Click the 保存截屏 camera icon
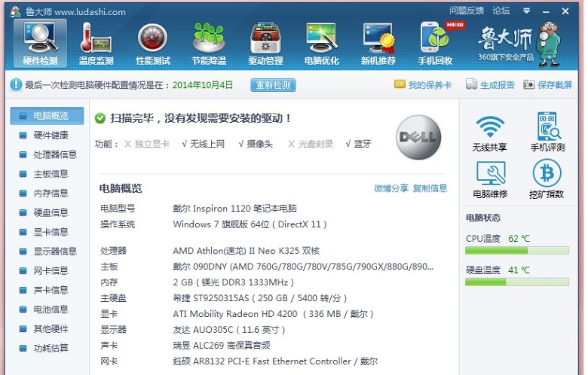The image size is (588, 375). [528, 84]
